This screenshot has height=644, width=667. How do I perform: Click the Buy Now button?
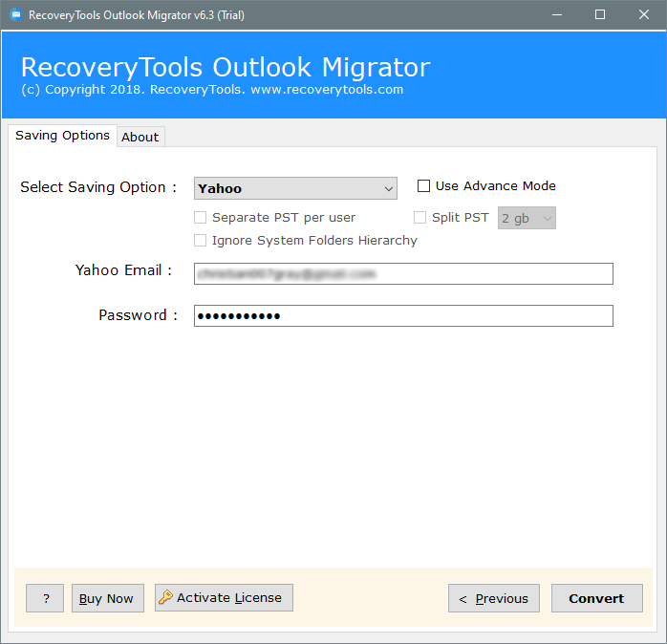[x=108, y=598]
